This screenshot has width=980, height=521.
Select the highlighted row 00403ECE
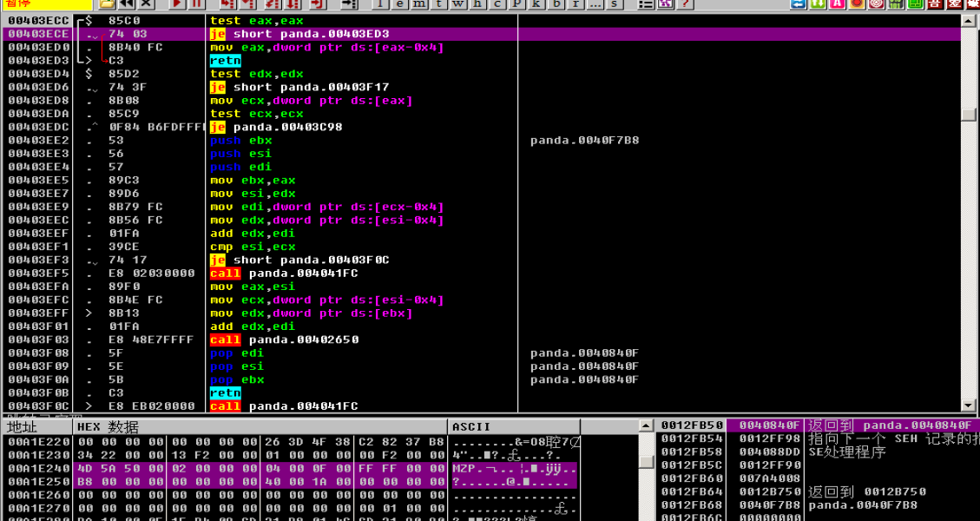click(x=481, y=34)
